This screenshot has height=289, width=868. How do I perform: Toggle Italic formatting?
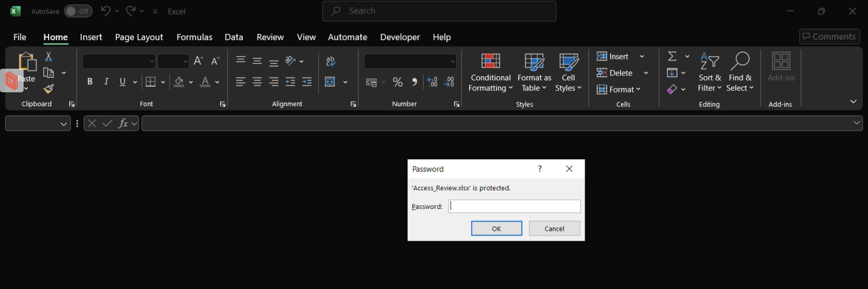coord(106,82)
